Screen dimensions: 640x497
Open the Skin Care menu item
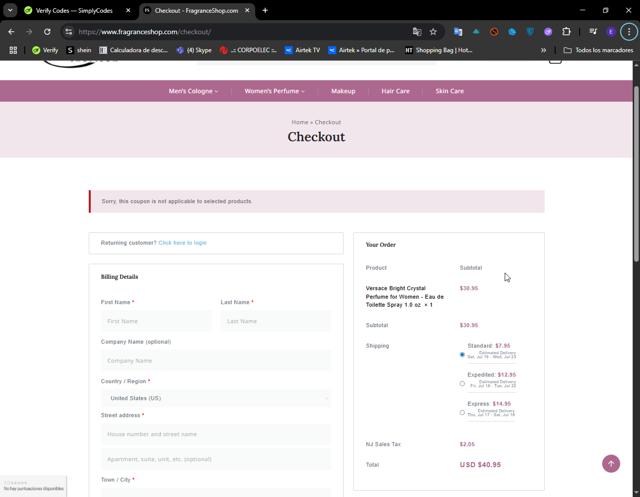point(449,91)
